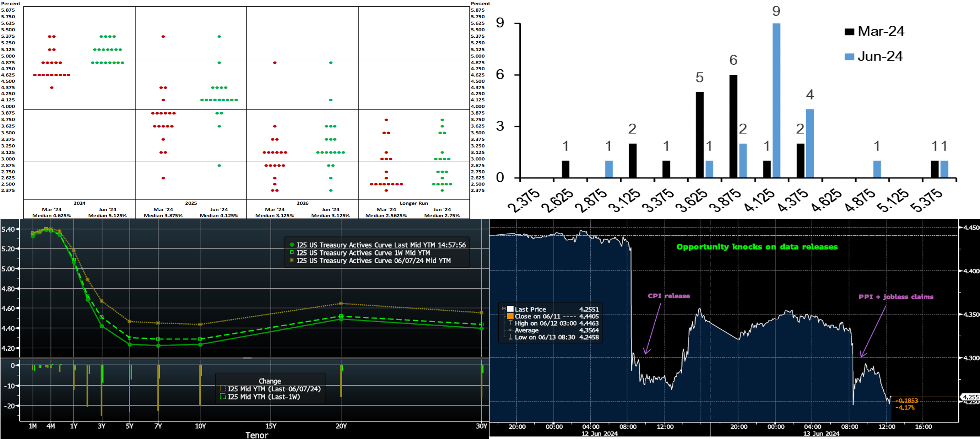Toggle the I25 Mid YTM (Last-06/07/24) series box
The width and height of the screenshot is (980, 439).
tap(223, 389)
